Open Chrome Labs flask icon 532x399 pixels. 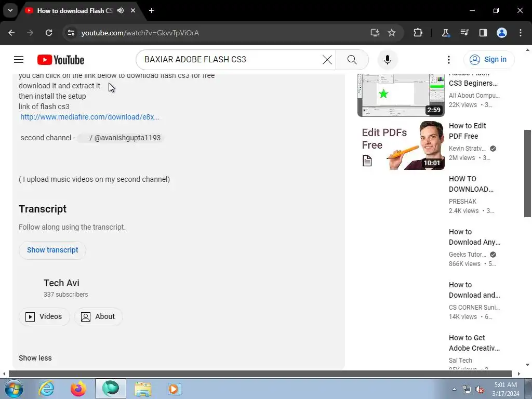pos(445,33)
